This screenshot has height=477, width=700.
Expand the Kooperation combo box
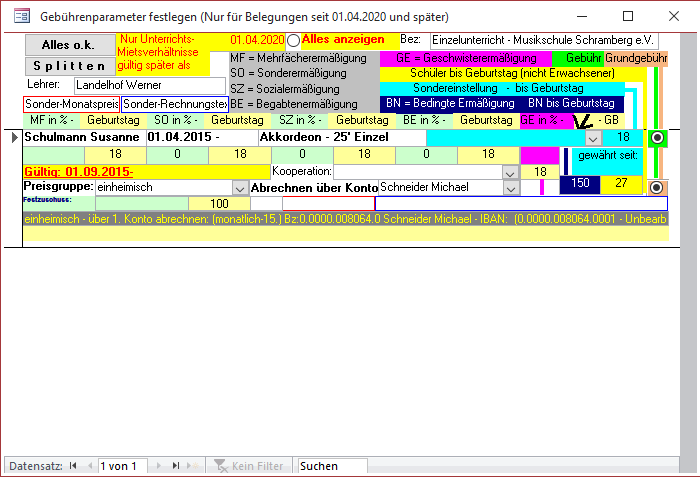point(510,172)
